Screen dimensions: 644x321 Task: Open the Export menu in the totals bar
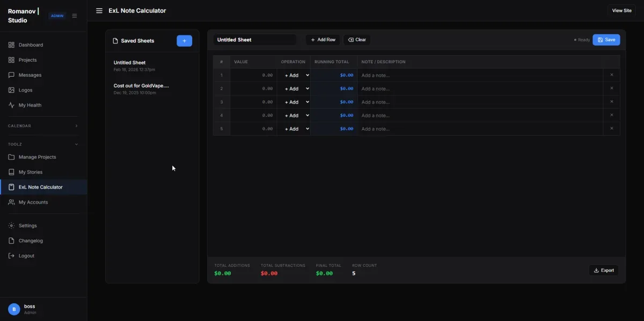(603, 270)
